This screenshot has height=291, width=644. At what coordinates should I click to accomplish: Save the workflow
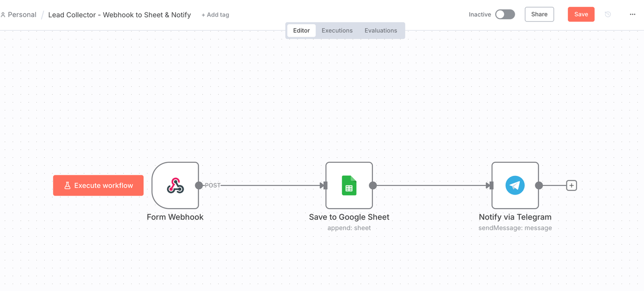(x=581, y=14)
